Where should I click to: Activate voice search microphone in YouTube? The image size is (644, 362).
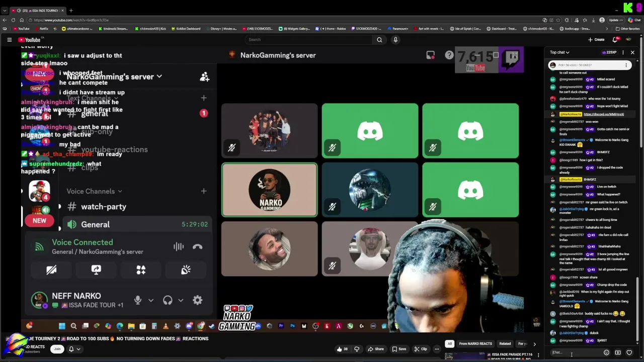pyautogui.click(x=395, y=40)
